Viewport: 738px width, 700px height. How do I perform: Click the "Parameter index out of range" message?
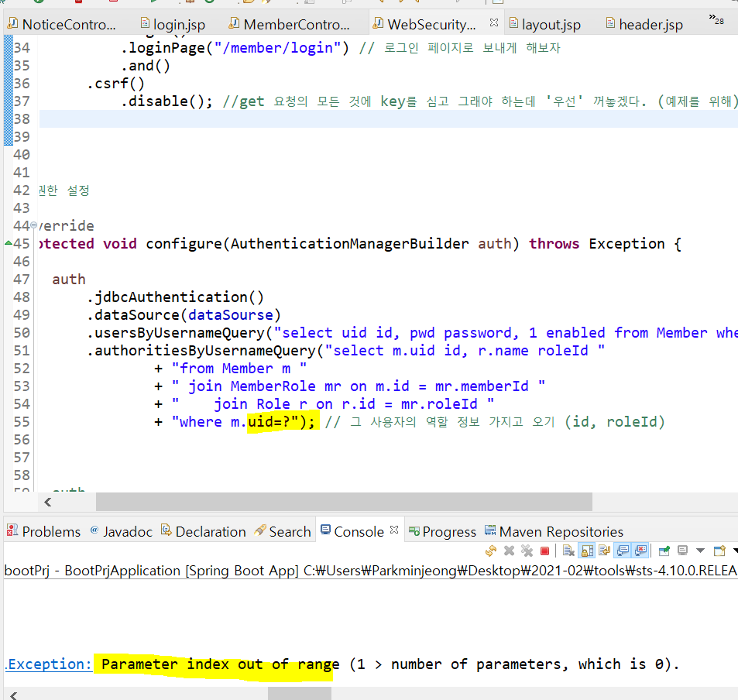pyautogui.click(x=220, y=664)
